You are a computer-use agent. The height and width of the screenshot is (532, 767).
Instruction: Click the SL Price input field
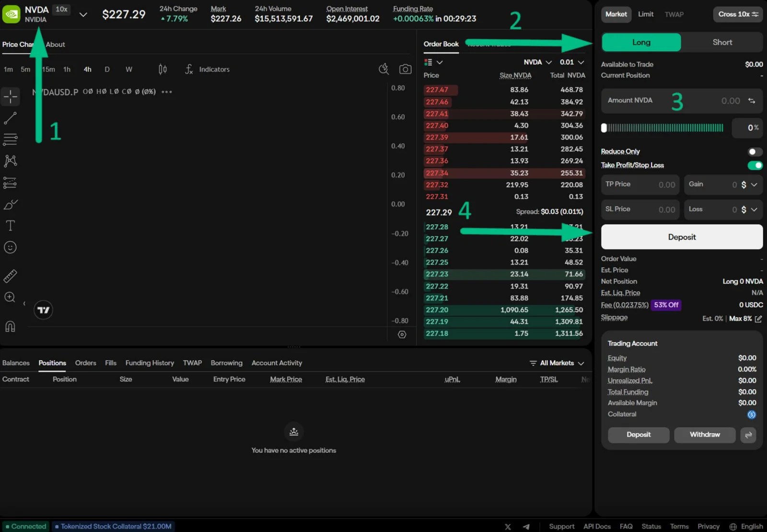click(x=640, y=209)
